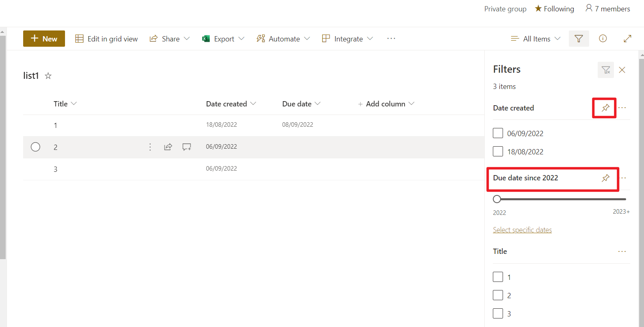Select row 2 with its circle selector
The height and width of the screenshot is (327, 644).
[x=35, y=147]
